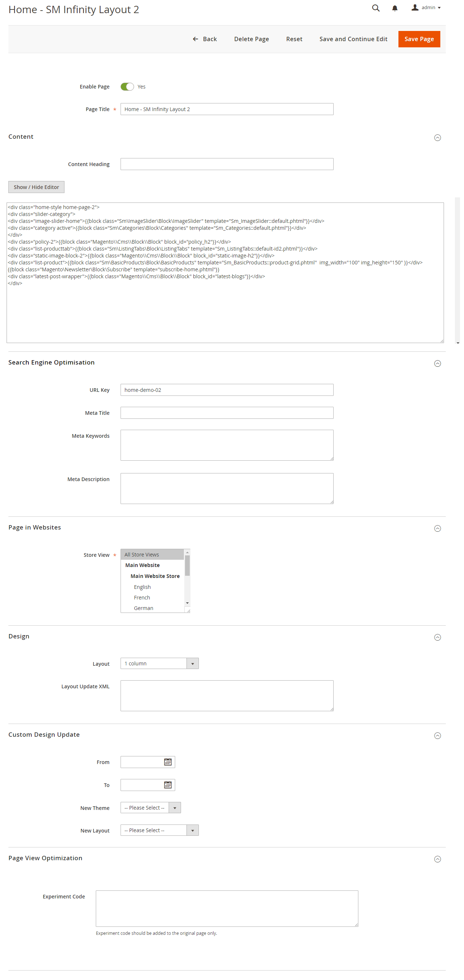Focus the Meta Title field

point(227,412)
